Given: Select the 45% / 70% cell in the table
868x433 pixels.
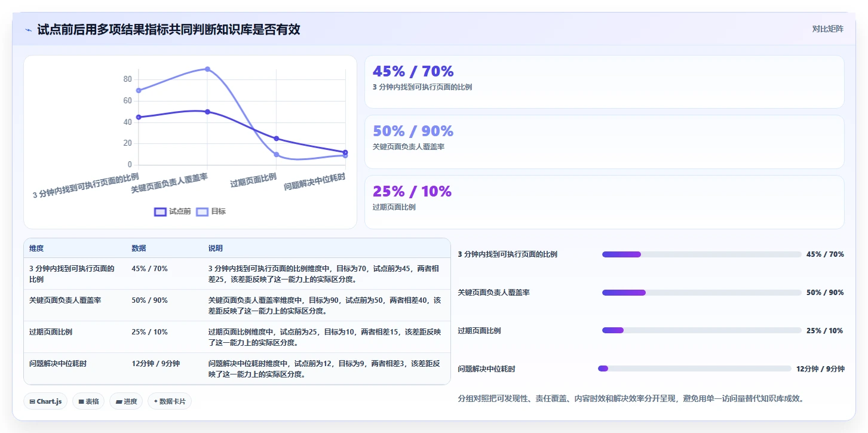Looking at the screenshot, I should click(149, 269).
